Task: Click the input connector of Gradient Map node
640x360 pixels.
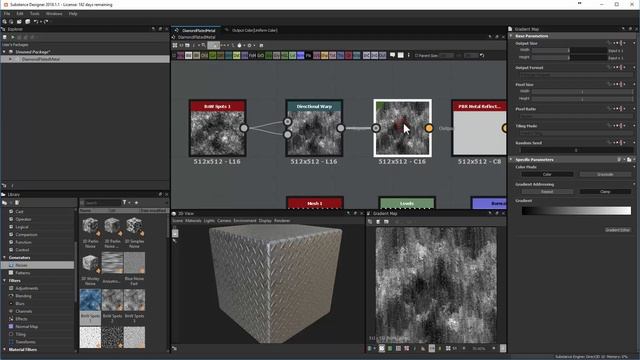Action: point(376,128)
